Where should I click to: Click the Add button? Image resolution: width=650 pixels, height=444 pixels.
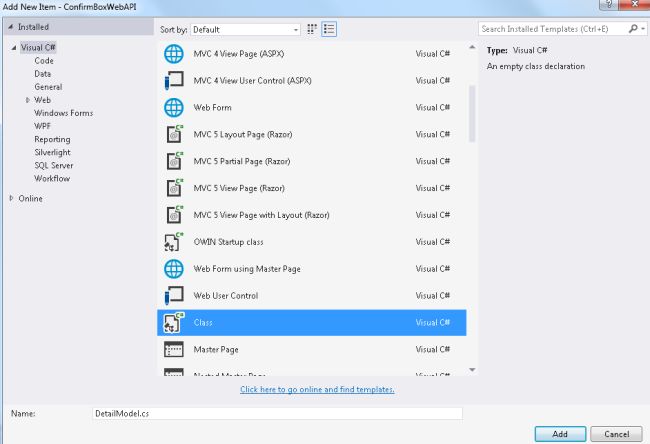[x=560, y=434]
